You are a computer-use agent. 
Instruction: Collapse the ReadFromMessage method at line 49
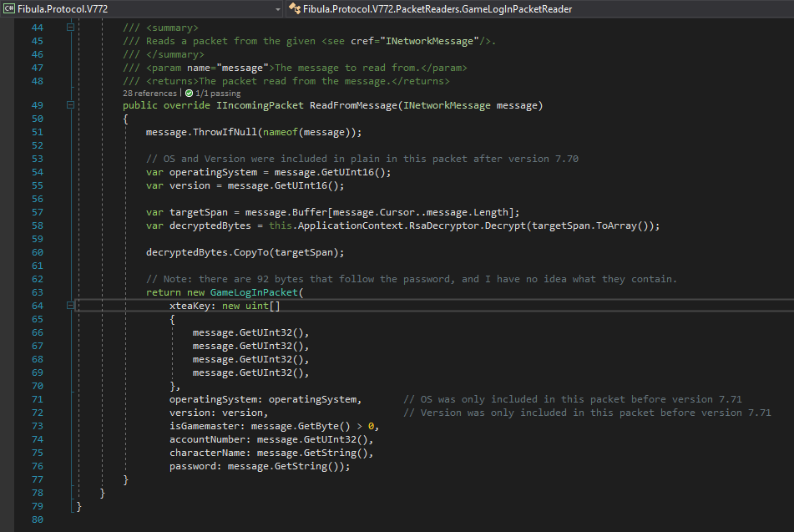70,105
